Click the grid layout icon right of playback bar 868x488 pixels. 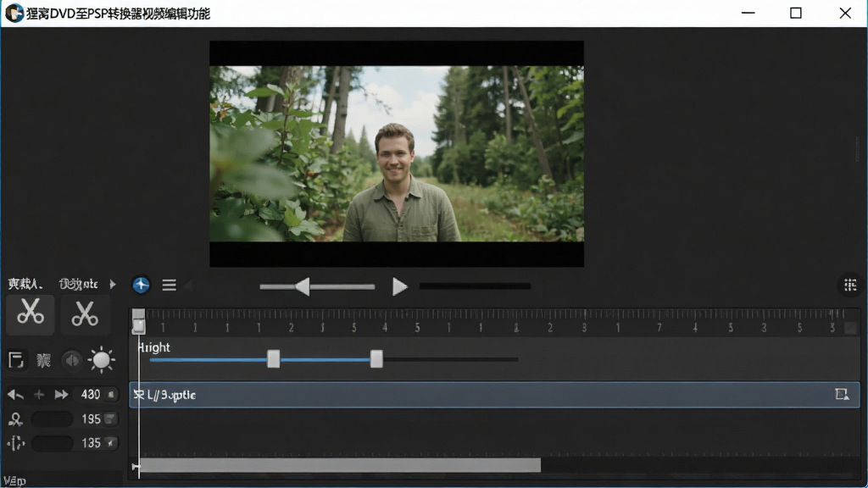[x=850, y=285]
